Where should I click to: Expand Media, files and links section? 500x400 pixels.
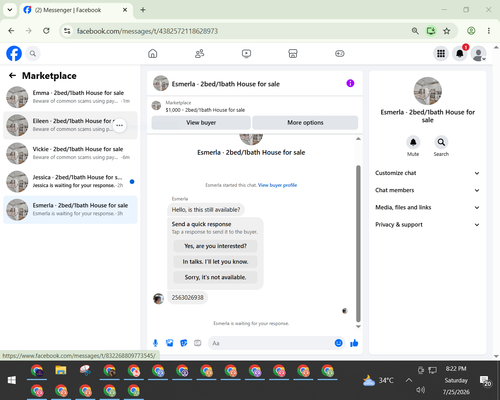pyautogui.click(x=427, y=207)
